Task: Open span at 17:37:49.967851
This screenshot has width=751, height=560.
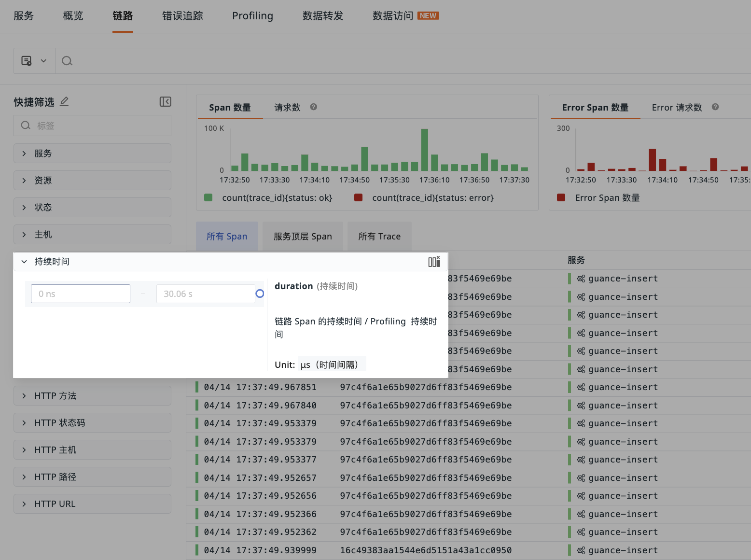Action: pyautogui.click(x=260, y=387)
